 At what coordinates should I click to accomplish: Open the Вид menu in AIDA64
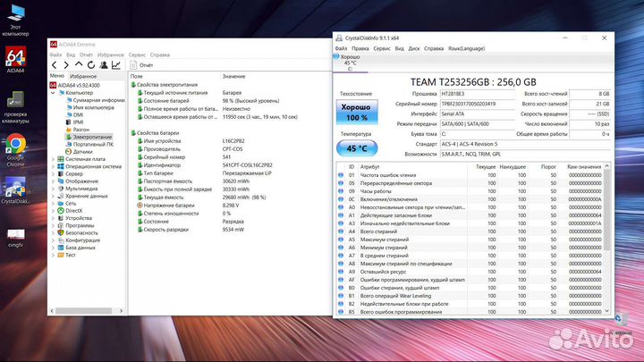[x=71, y=55]
